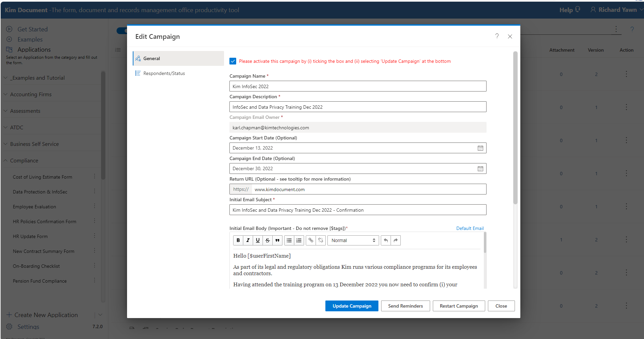Image resolution: width=644 pixels, height=339 pixels.
Task: Click the Close button
Action: pyautogui.click(x=501, y=306)
